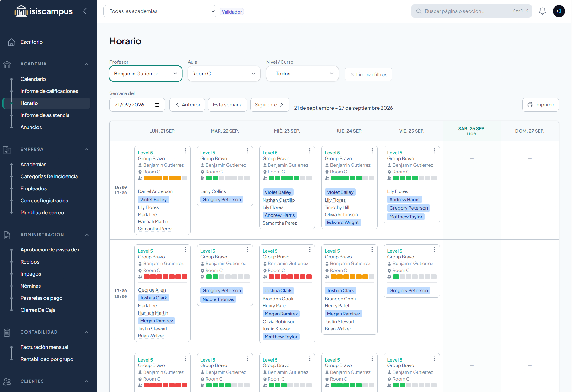Click the Empresa office building icon

7,150
